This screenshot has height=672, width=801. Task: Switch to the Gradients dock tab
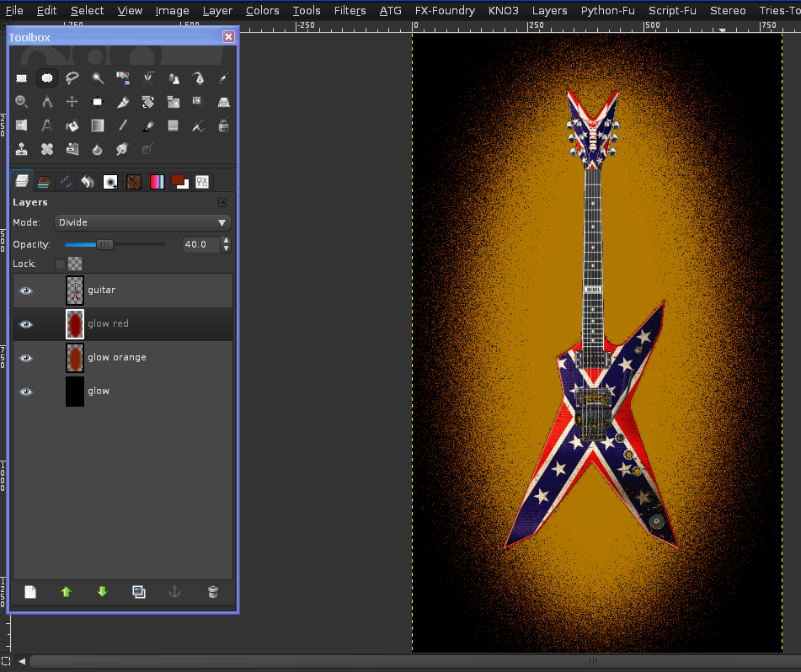pos(158,182)
